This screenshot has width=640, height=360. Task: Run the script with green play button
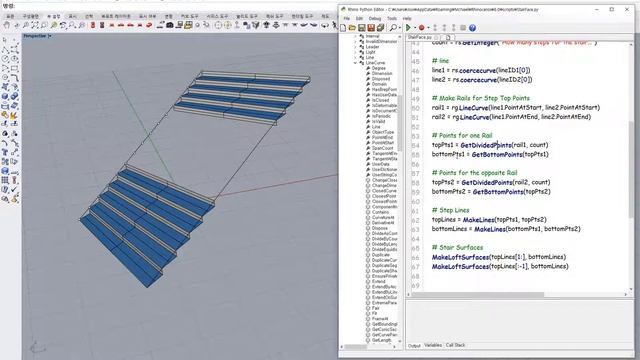pos(408,28)
